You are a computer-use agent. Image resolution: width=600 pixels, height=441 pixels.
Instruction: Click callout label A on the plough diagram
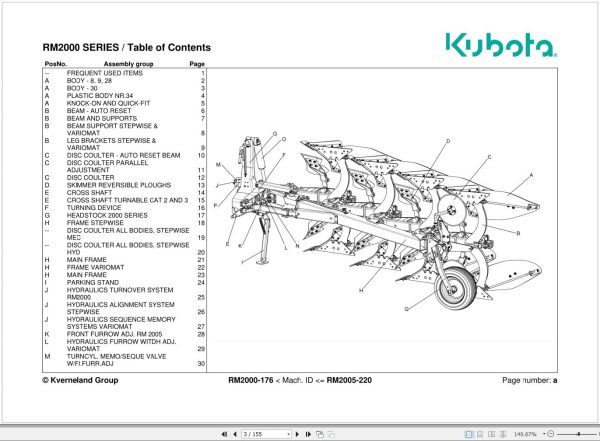click(x=531, y=175)
